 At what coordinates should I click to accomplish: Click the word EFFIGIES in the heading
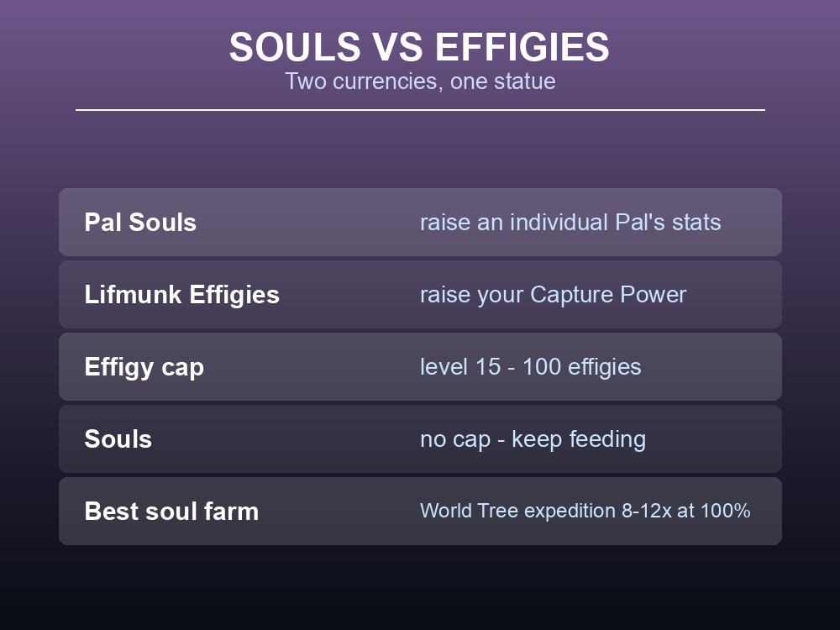click(522, 47)
